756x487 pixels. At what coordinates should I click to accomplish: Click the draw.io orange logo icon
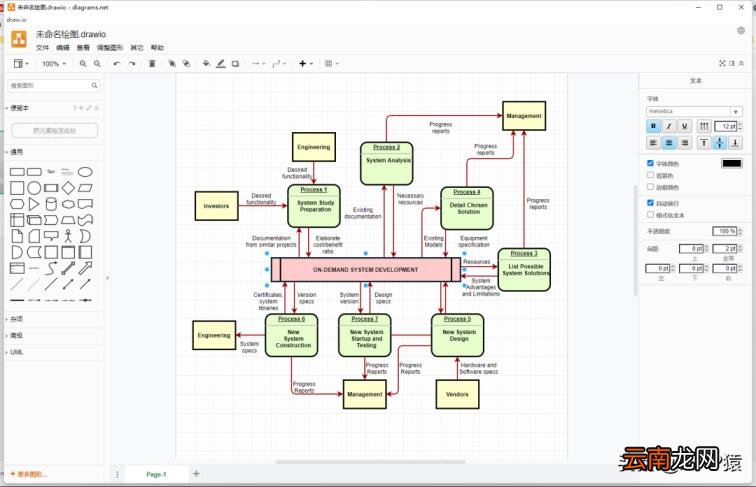coord(19,40)
